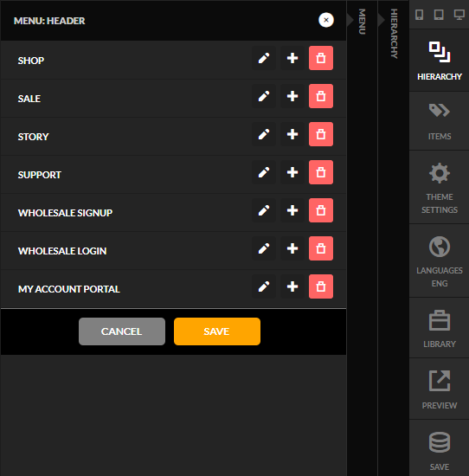Delete the STORY menu item

pyautogui.click(x=321, y=134)
